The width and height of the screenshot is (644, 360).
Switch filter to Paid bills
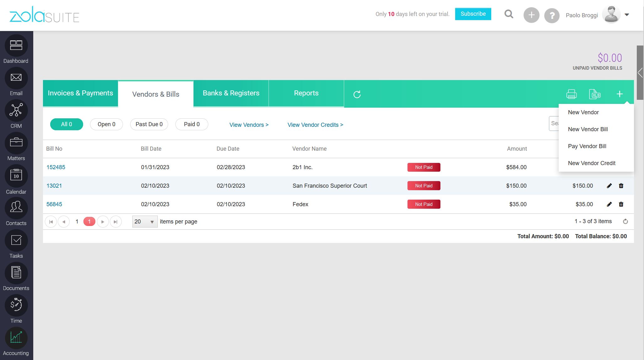click(192, 124)
